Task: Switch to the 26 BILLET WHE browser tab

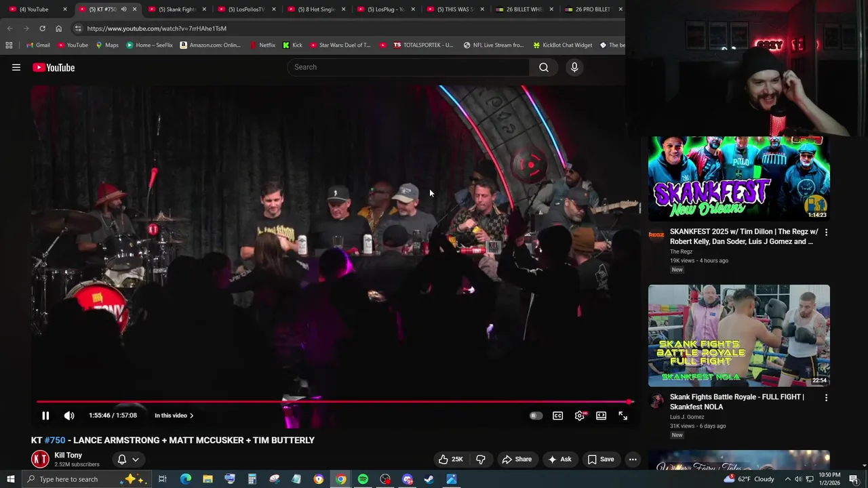Action: point(525,9)
